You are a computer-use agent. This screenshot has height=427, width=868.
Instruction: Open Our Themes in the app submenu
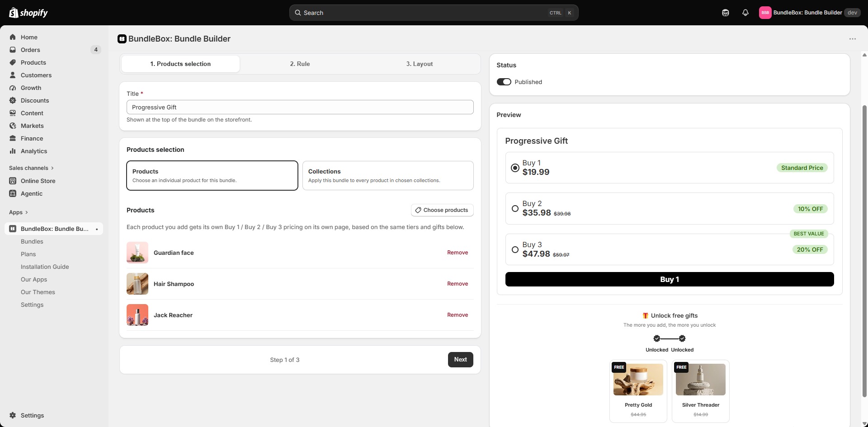pyautogui.click(x=38, y=292)
